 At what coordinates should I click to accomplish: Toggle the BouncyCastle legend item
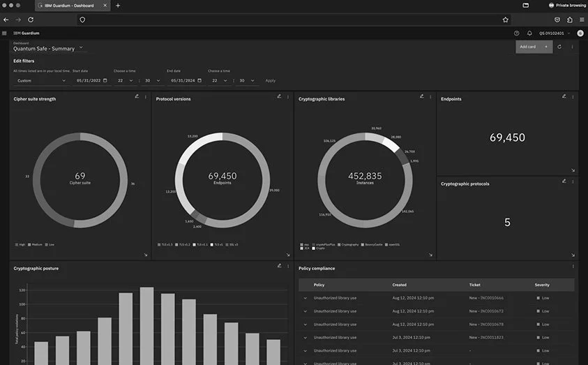coord(372,244)
